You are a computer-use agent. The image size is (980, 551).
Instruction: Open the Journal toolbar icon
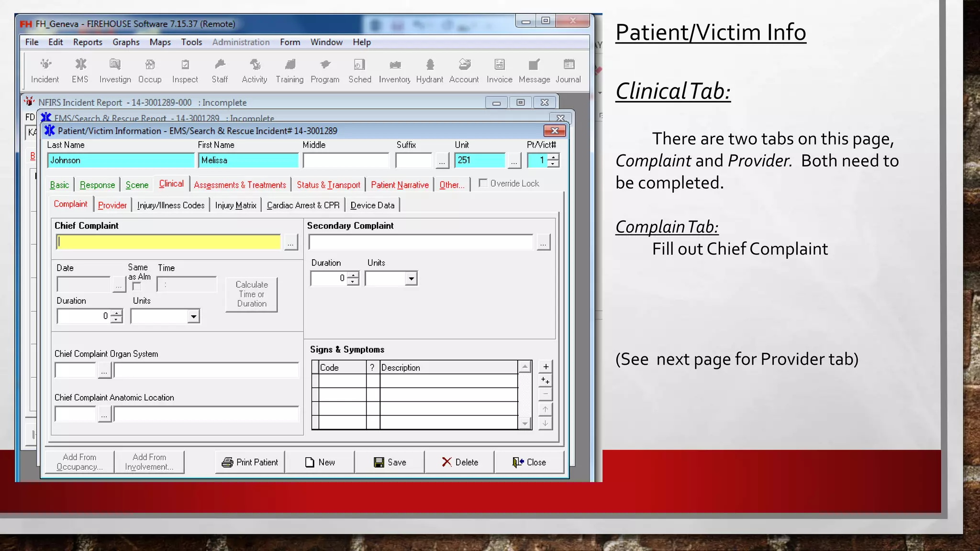point(568,71)
